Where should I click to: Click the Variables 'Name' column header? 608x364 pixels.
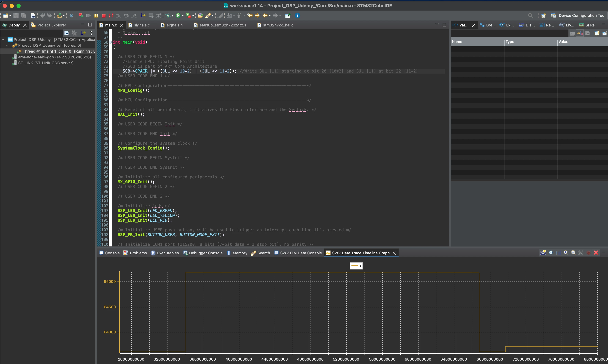478,42
